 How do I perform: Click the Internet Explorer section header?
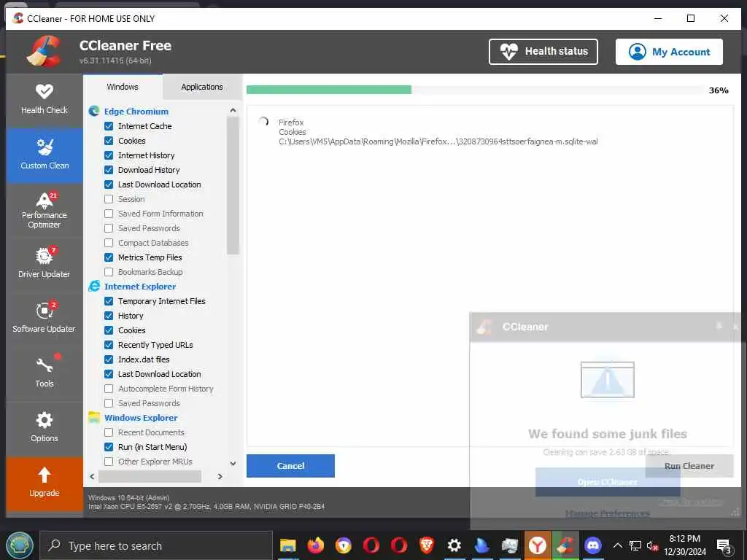coord(140,287)
